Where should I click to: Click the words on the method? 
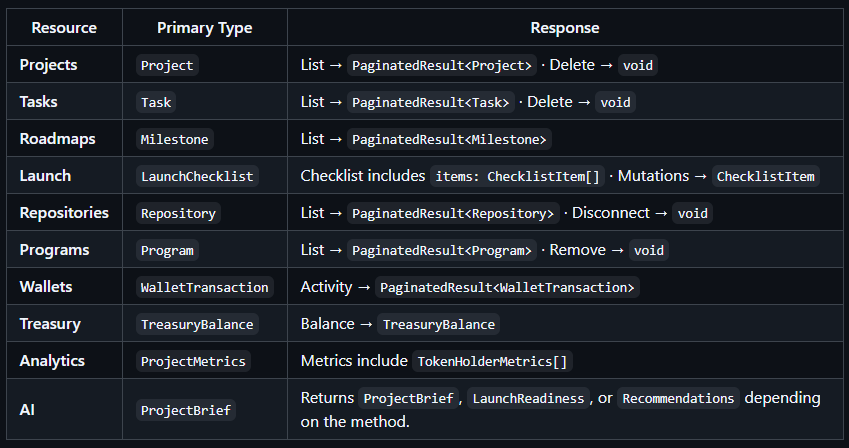coord(355,421)
